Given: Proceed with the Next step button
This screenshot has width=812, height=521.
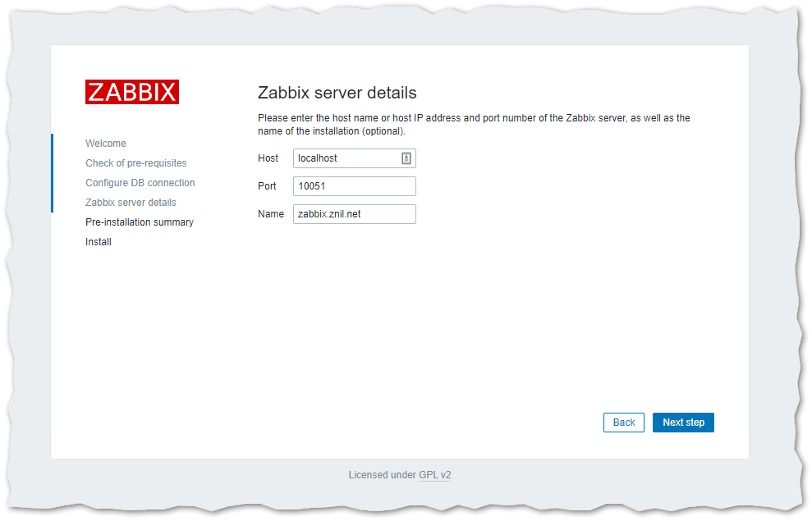Looking at the screenshot, I should click(683, 423).
